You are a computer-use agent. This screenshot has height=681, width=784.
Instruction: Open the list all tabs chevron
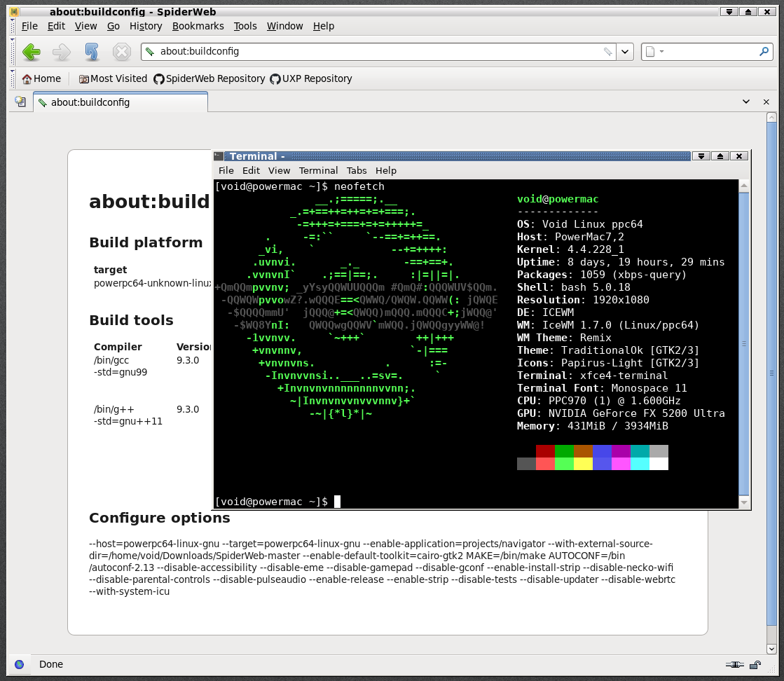[746, 102]
